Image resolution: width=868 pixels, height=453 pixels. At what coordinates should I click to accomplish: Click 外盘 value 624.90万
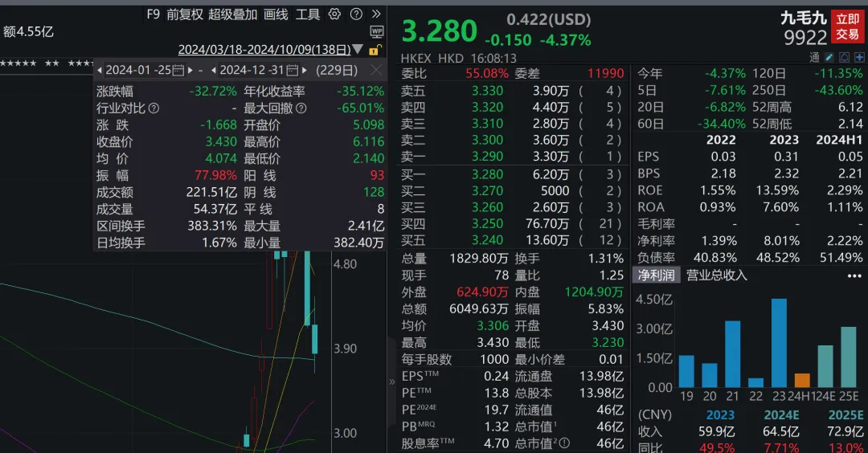[x=482, y=292]
